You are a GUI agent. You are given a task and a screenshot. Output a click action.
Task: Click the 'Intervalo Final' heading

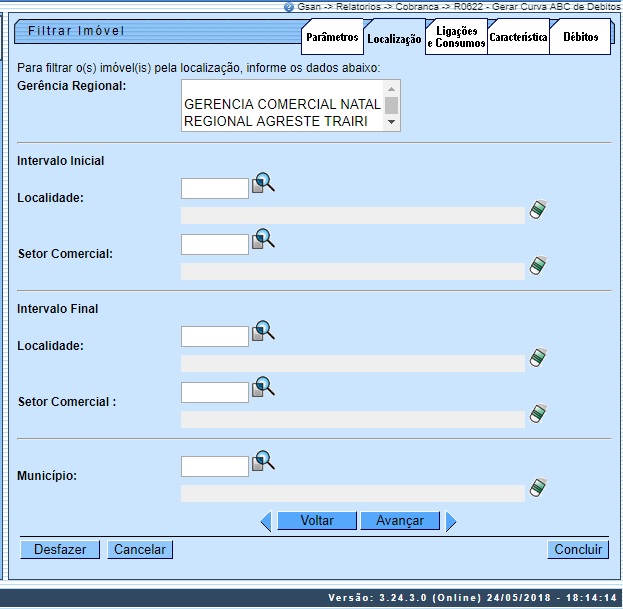point(58,309)
